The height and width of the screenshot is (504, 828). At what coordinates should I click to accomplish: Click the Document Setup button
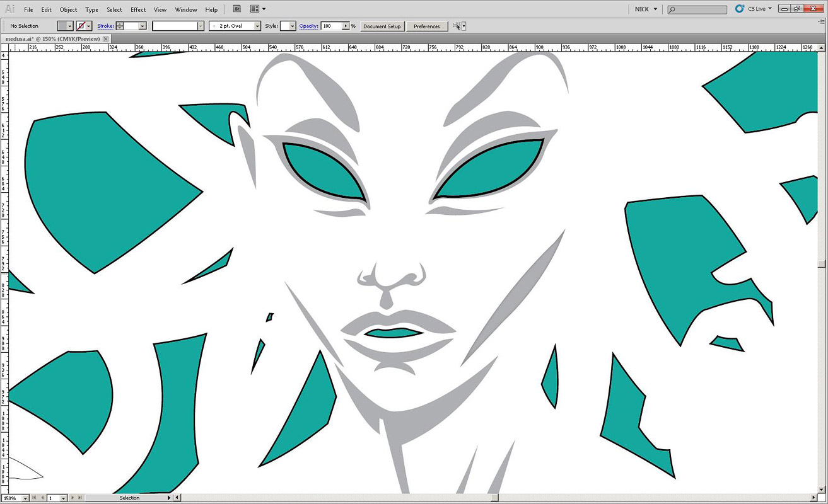382,26
